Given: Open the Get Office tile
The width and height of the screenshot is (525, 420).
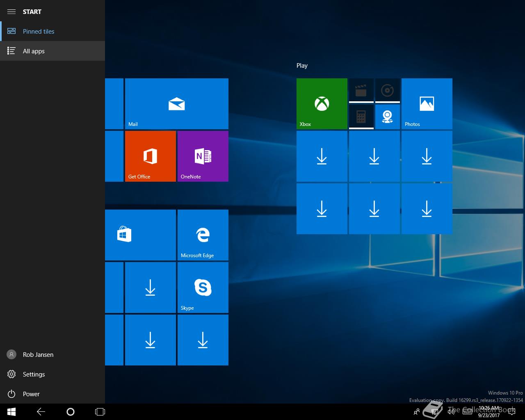Looking at the screenshot, I should click(151, 156).
